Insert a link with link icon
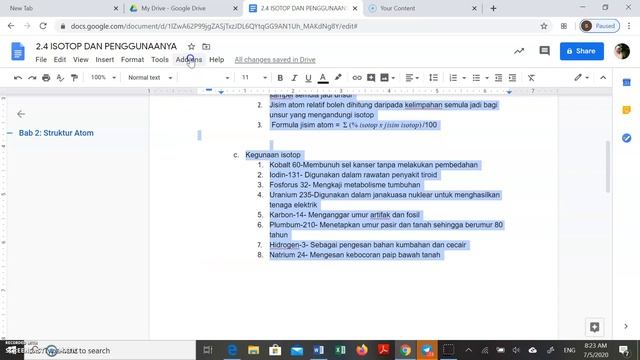The image size is (640, 360). point(357,78)
